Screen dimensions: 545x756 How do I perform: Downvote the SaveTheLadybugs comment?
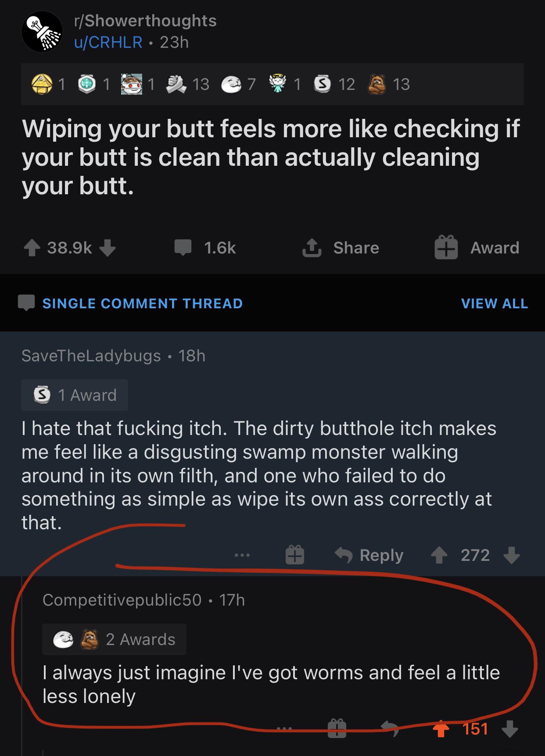pyautogui.click(x=511, y=556)
